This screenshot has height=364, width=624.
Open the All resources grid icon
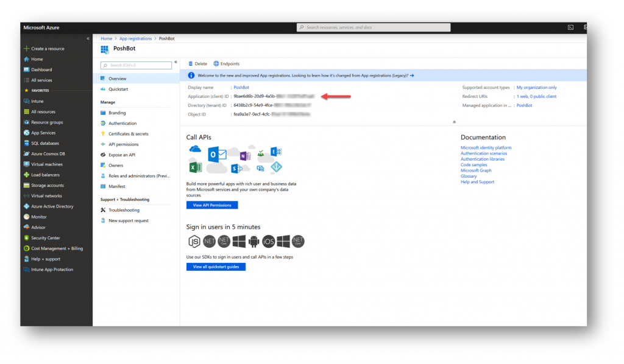pyautogui.click(x=26, y=111)
